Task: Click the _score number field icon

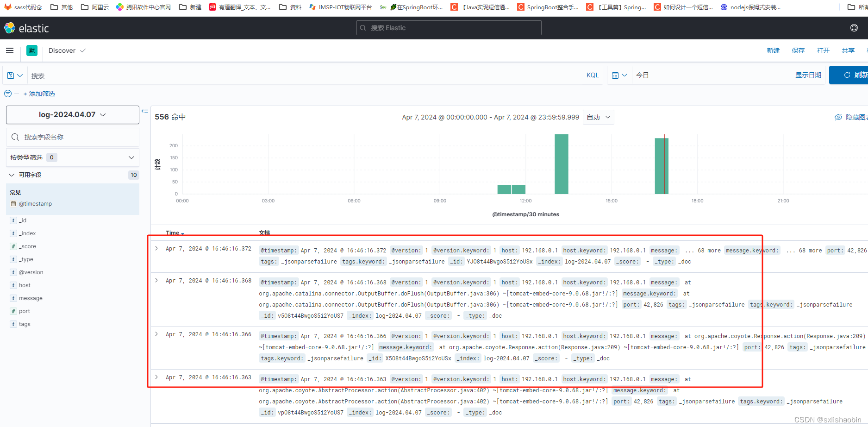Action: pos(13,246)
